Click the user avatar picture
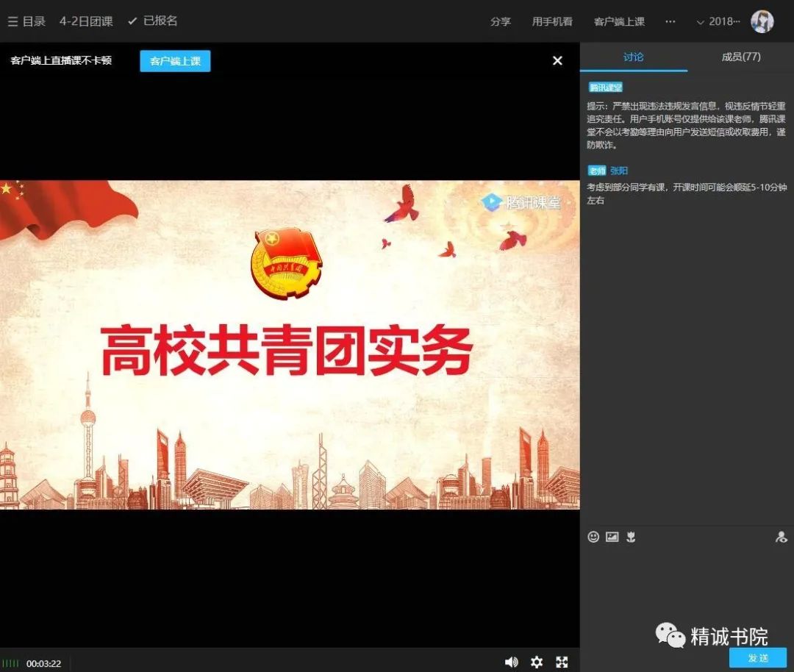 tap(762, 21)
